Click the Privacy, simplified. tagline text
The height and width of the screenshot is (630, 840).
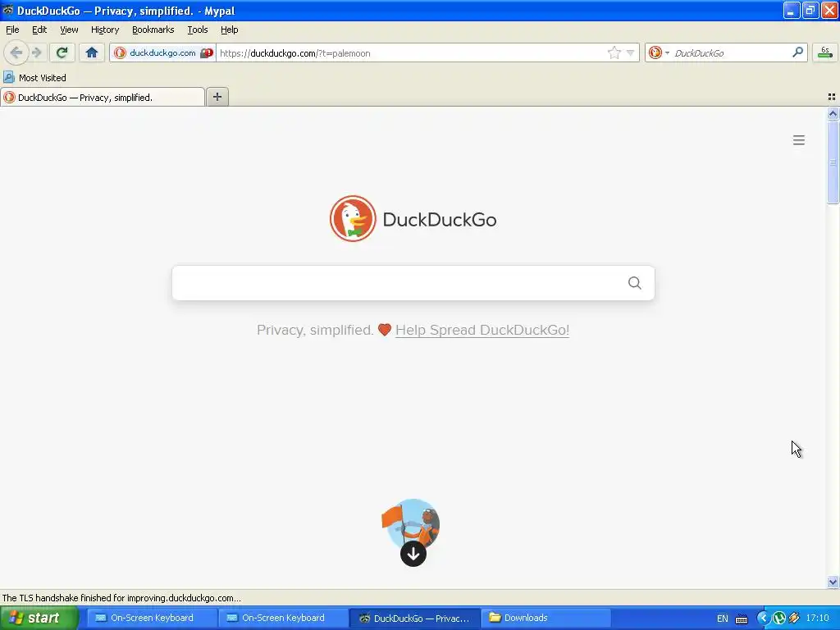(315, 330)
